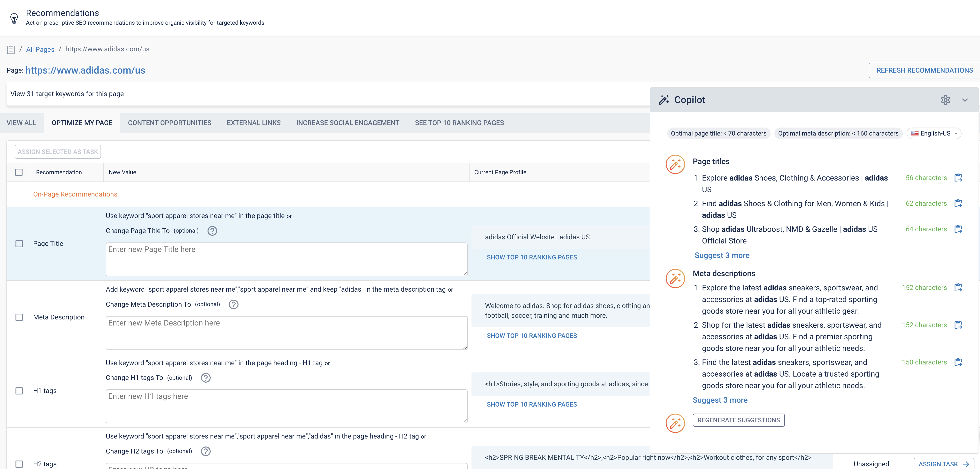Click the pages icon in the breadcrumb

11,49
